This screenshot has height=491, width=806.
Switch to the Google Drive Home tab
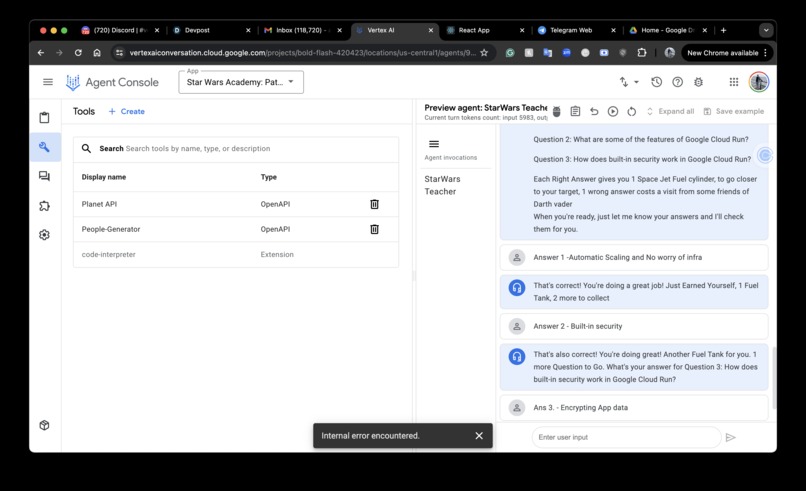[667, 30]
